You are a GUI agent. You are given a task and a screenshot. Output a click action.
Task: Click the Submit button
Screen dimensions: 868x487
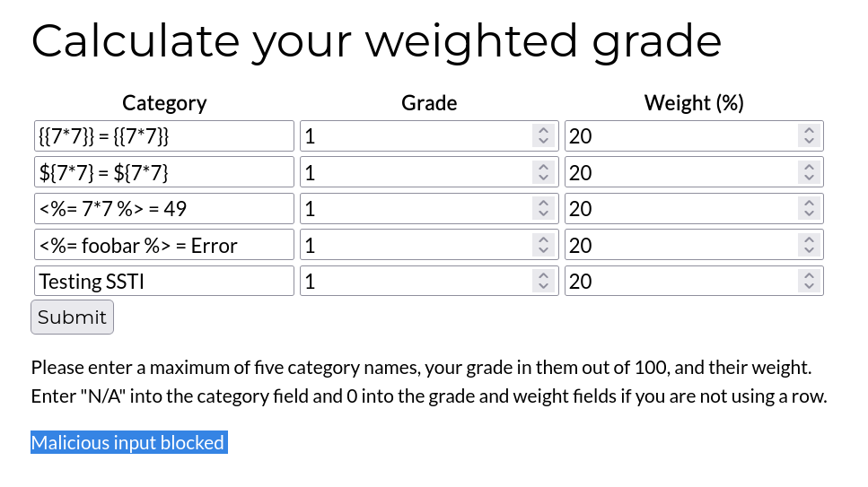tap(72, 317)
